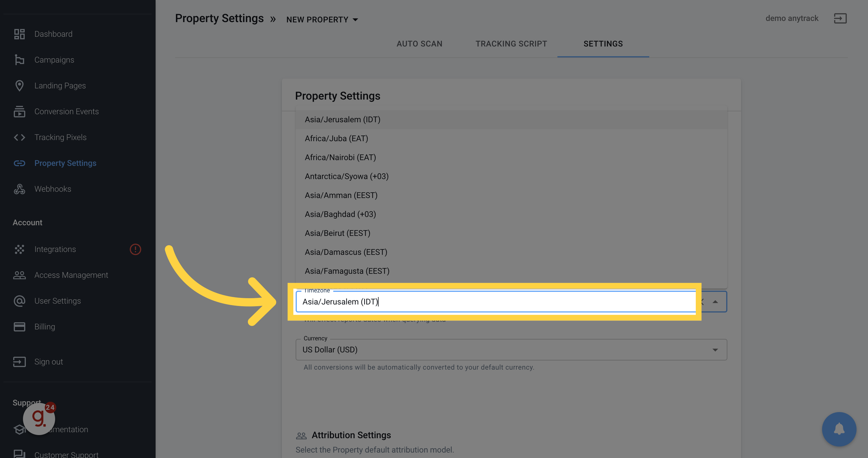Open Conversion Events via its calendar icon
This screenshot has height=458, width=868.
tap(19, 111)
